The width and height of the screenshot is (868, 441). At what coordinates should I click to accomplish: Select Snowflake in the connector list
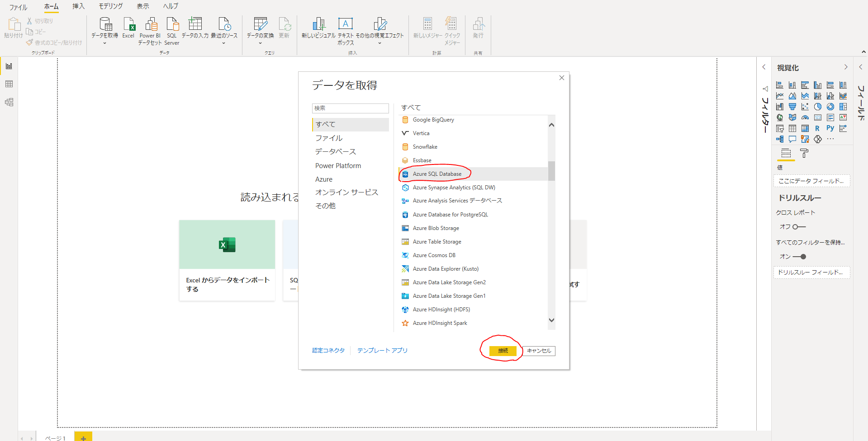coord(473,147)
